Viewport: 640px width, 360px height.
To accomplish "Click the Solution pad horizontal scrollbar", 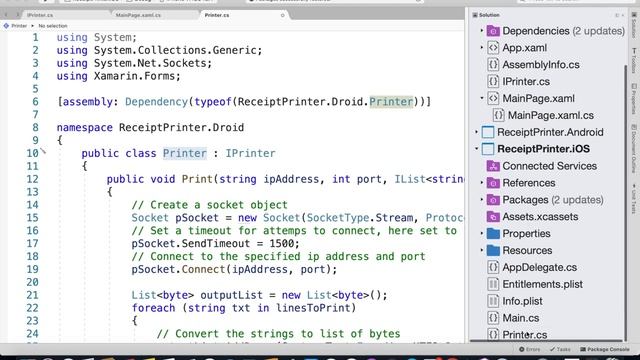I will click(546, 340).
